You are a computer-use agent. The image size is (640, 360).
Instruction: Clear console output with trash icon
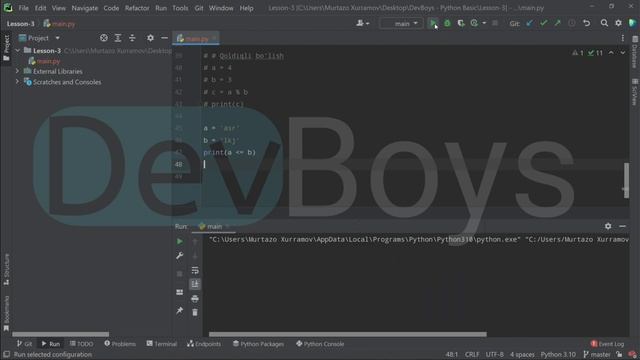[x=195, y=313]
